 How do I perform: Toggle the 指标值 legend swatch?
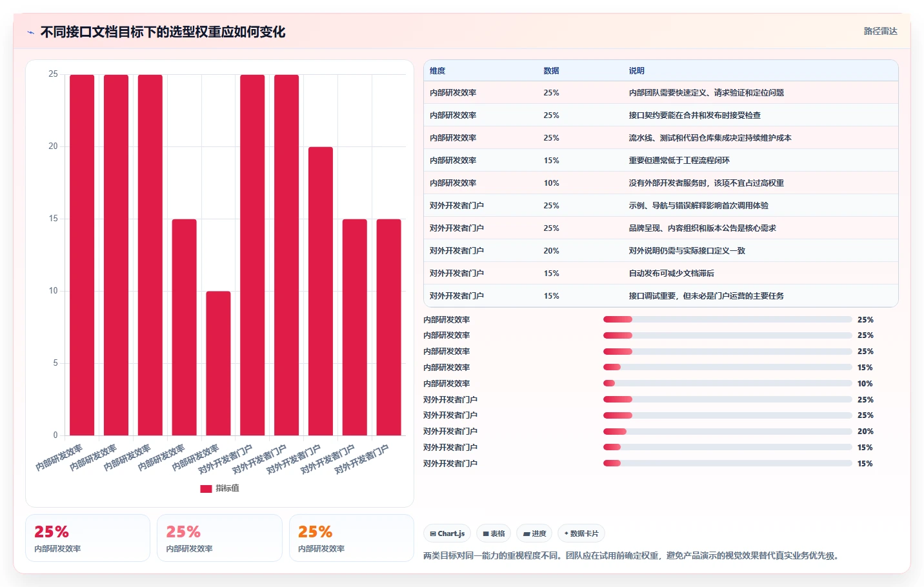pyautogui.click(x=206, y=488)
